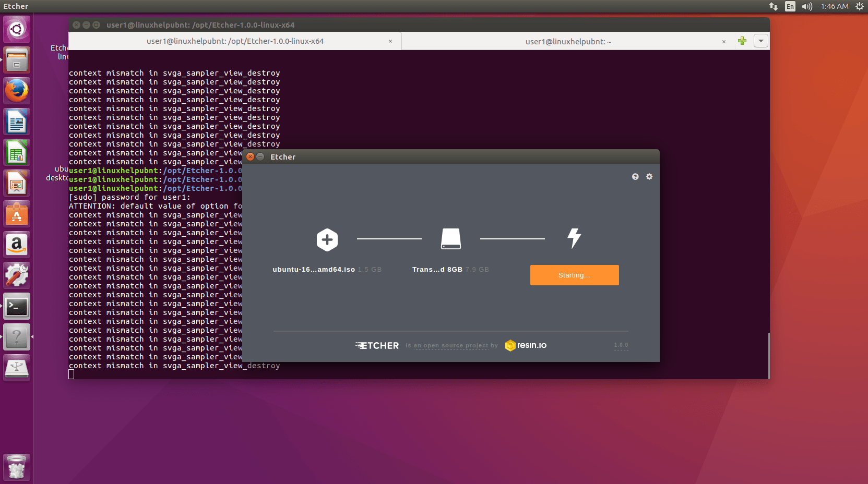
Task: Click the USB drive icon in launcher
Action: (17, 368)
